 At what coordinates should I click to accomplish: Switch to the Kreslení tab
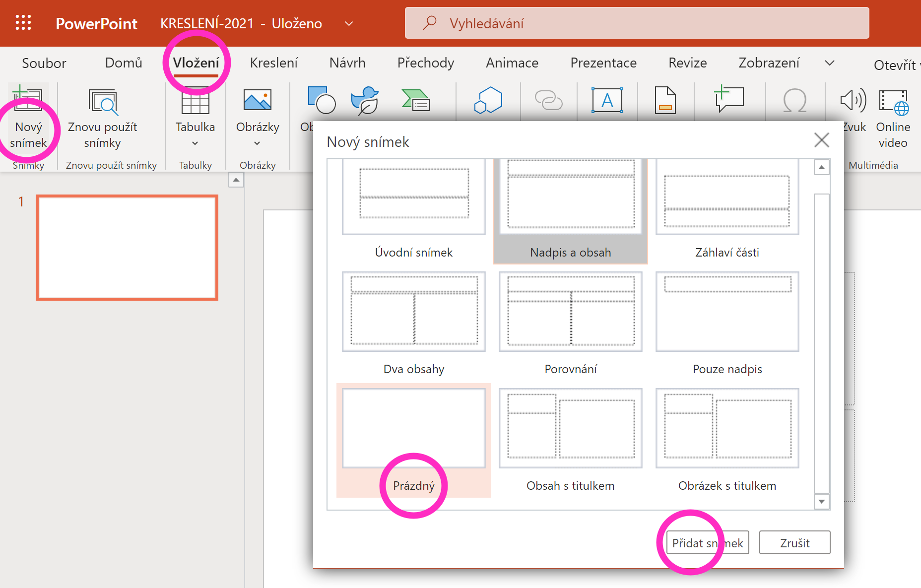tap(273, 63)
